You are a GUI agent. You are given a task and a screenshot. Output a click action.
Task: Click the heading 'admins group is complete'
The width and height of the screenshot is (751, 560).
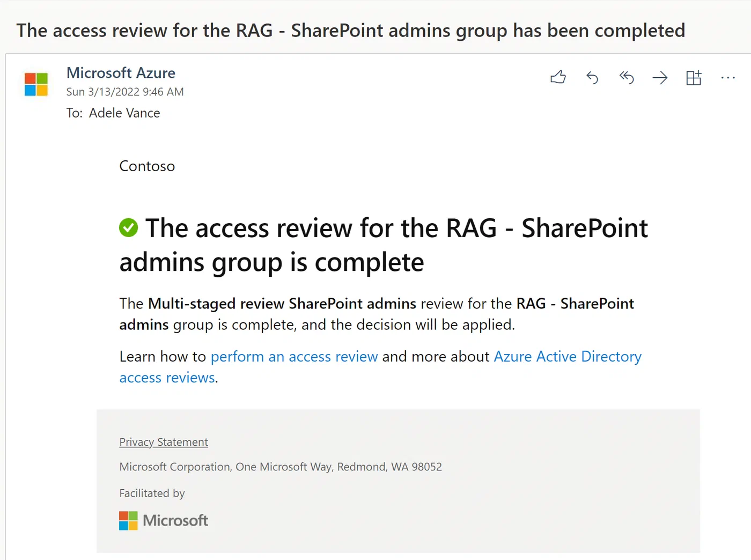point(271,262)
